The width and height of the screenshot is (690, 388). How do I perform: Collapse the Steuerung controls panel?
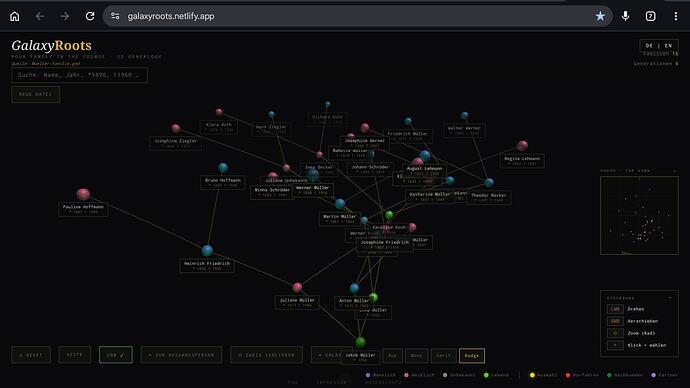tap(670, 298)
